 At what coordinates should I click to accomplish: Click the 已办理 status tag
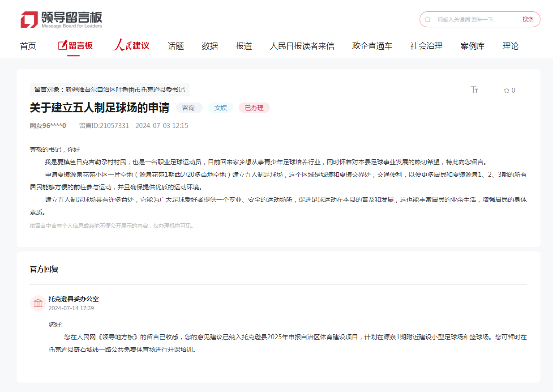[x=254, y=107]
